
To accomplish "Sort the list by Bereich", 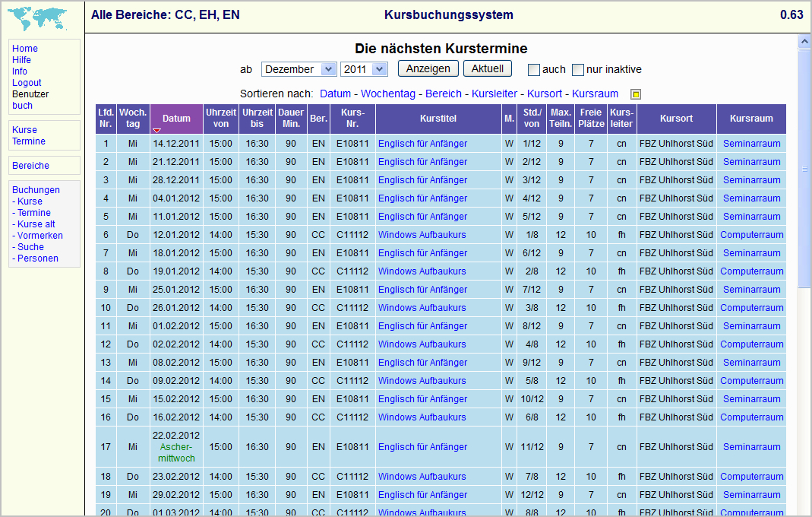I will click(444, 94).
